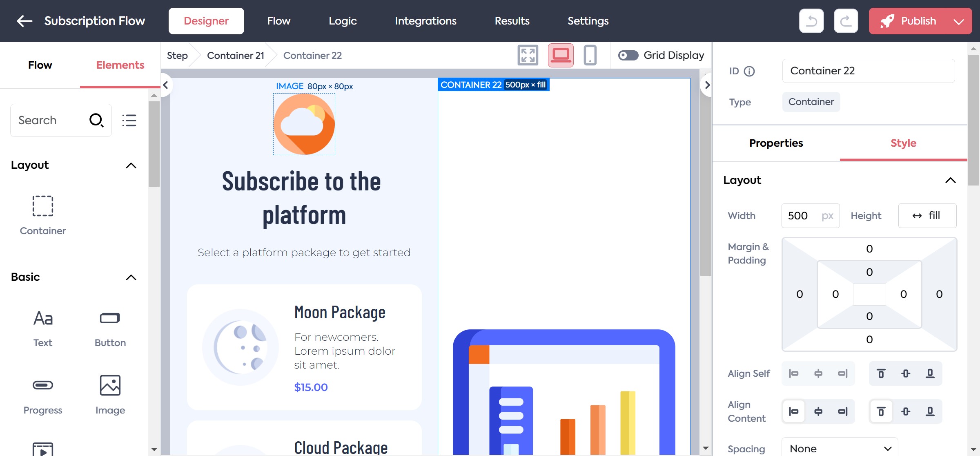Click the redo arrow button
This screenshot has width=980, height=456.
[846, 21]
